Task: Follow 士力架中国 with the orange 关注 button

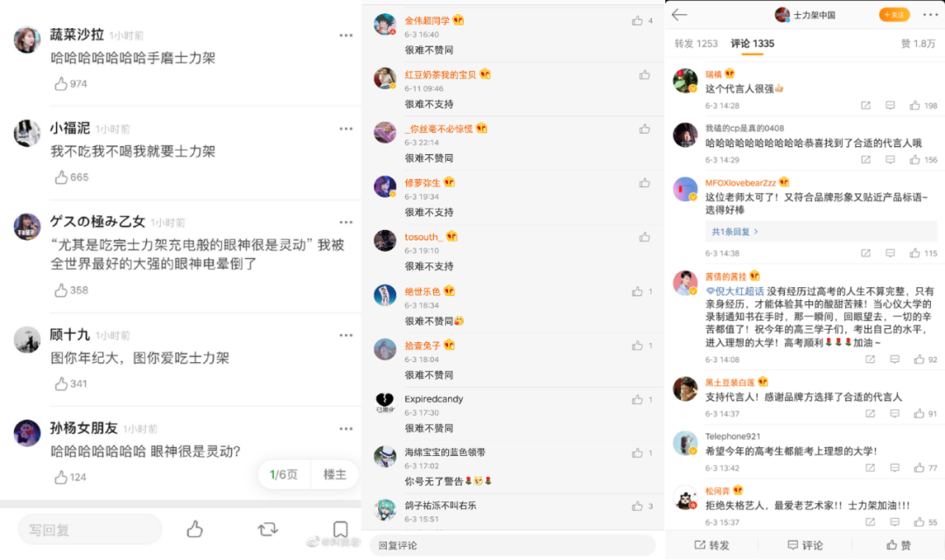Action: pos(893,15)
